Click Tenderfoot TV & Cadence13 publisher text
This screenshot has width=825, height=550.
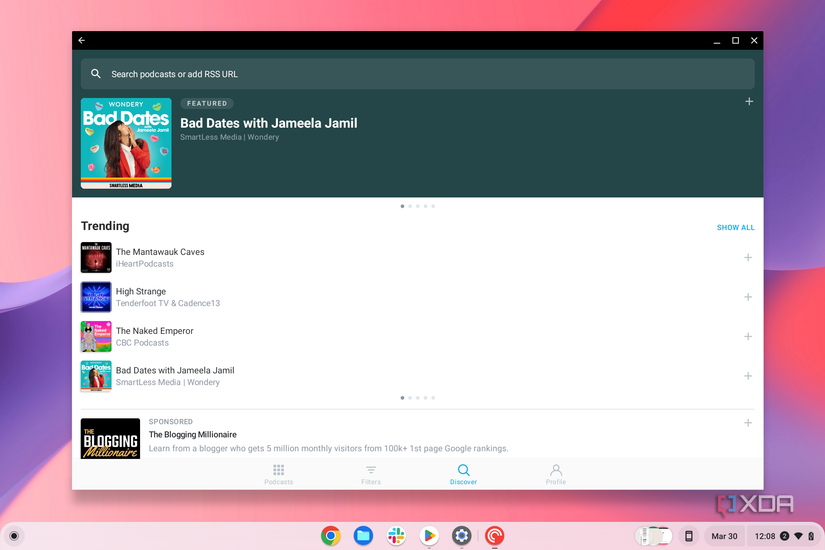pyautogui.click(x=168, y=303)
